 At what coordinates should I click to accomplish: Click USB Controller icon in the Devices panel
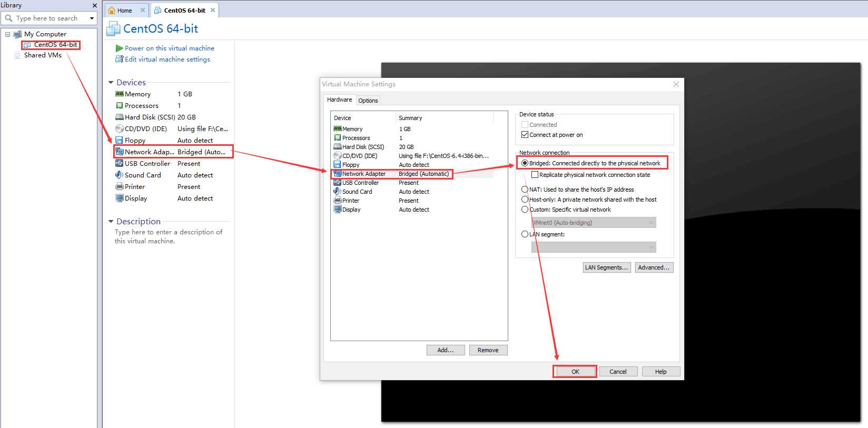point(120,163)
